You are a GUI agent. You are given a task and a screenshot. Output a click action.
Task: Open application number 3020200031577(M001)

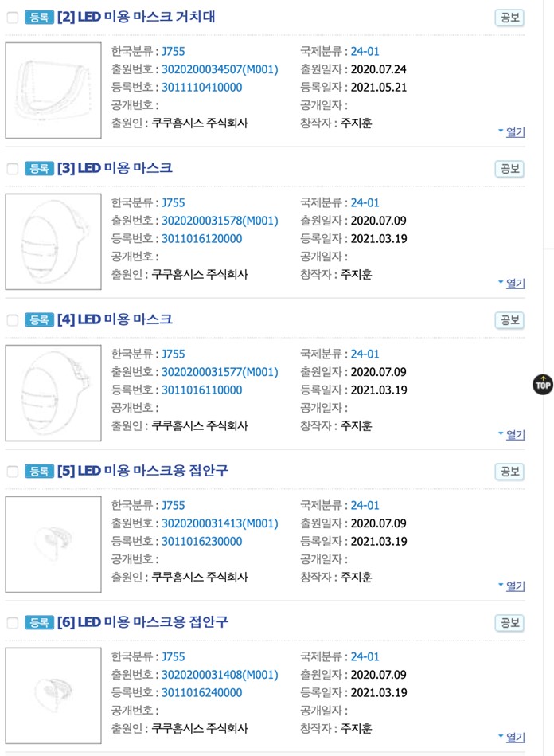tap(220, 372)
